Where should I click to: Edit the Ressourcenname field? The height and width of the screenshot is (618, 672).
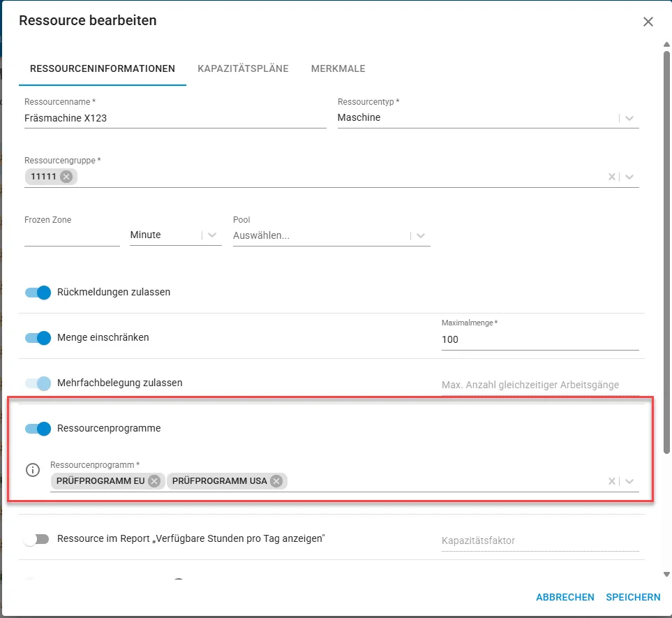[x=175, y=119]
